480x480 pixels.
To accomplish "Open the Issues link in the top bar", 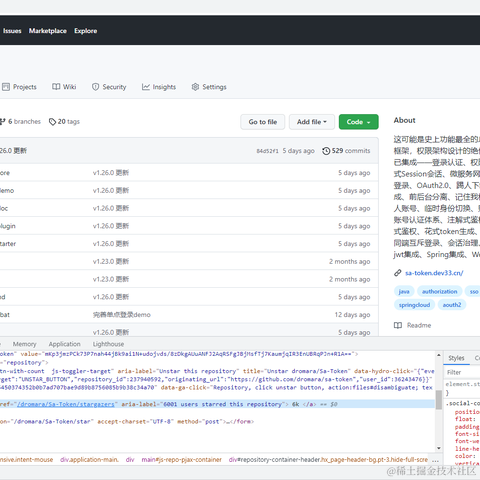I will [x=12, y=31].
